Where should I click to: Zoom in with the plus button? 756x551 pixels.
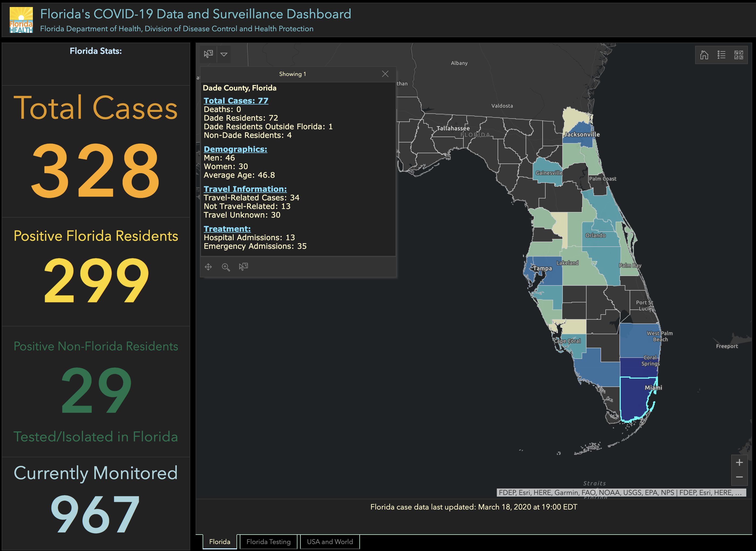click(x=739, y=462)
